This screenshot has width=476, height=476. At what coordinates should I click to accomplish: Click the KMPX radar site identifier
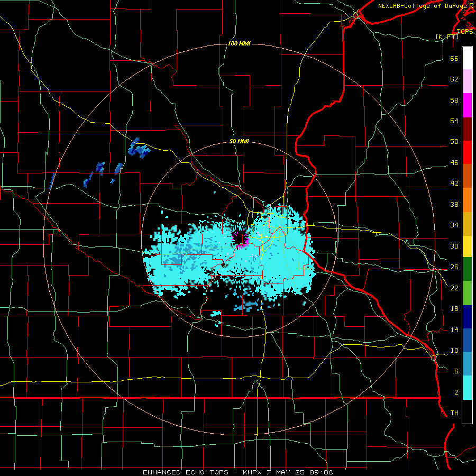point(254,472)
